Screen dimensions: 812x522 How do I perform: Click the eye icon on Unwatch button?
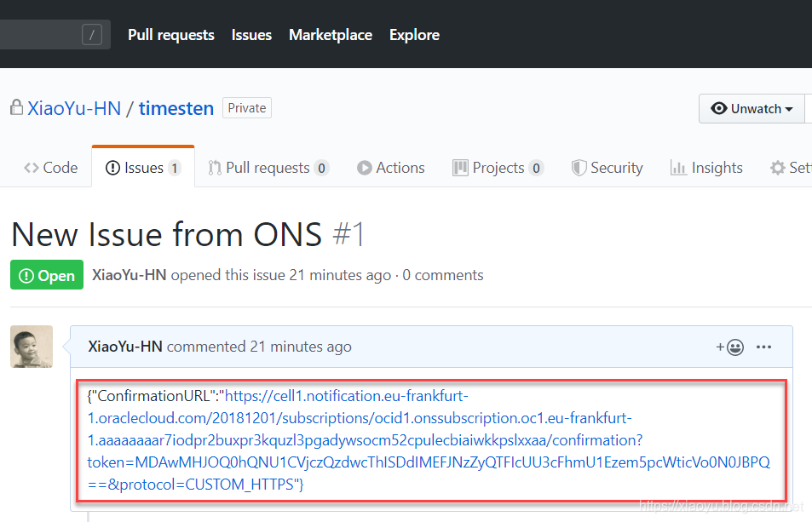coord(719,108)
